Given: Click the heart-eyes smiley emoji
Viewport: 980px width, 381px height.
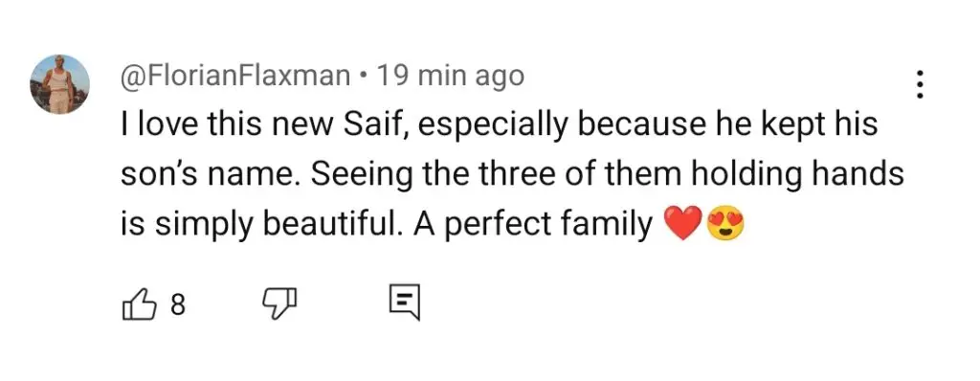Looking at the screenshot, I should click(725, 225).
